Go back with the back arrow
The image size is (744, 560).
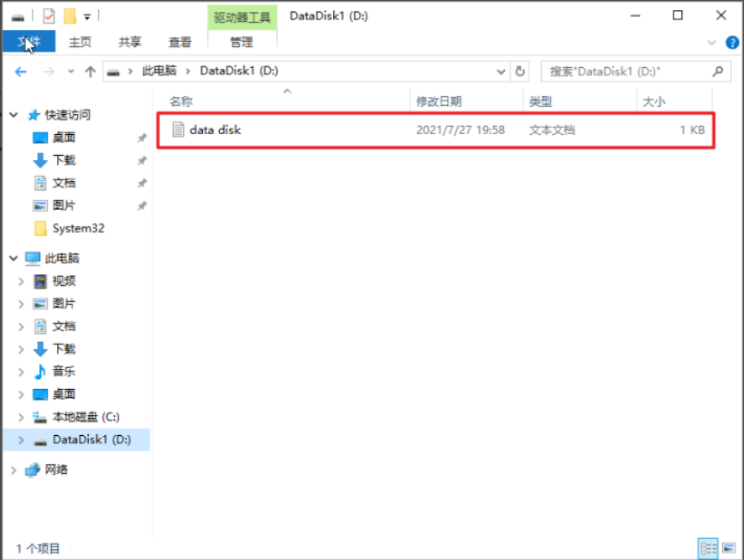(20, 71)
